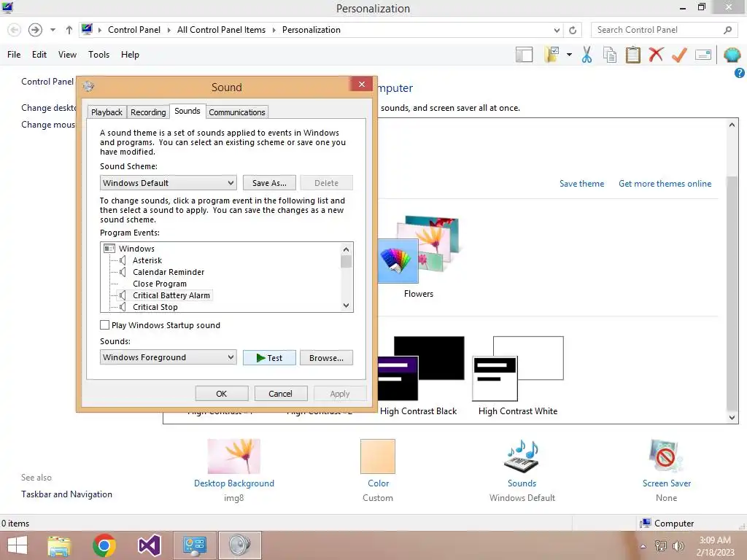Screen dimensions: 747x560
Task: Open the Sounds file dropdown
Action: 169,357
